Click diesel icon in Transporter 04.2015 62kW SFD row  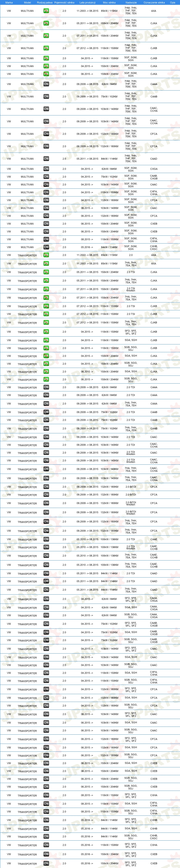(46, 599)
